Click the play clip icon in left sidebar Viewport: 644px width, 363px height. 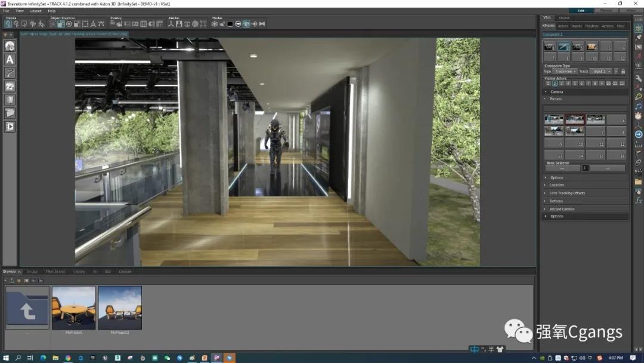click(x=10, y=126)
